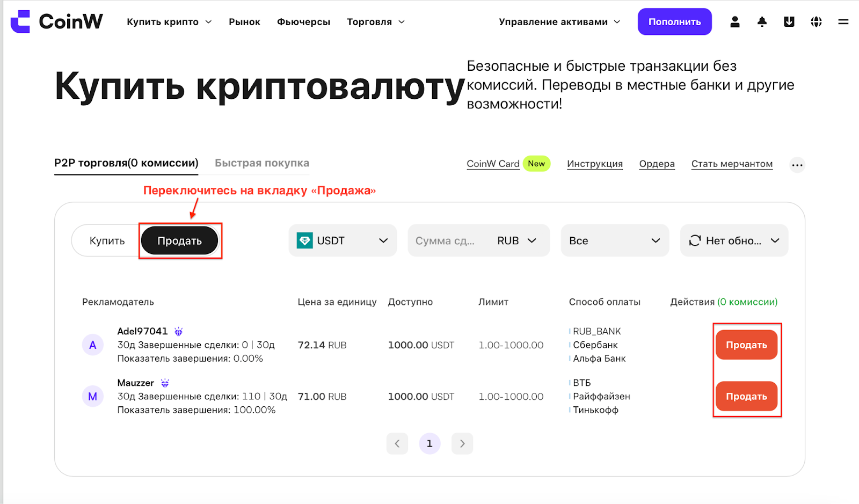Open the hamburger menu icon

point(843,21)
